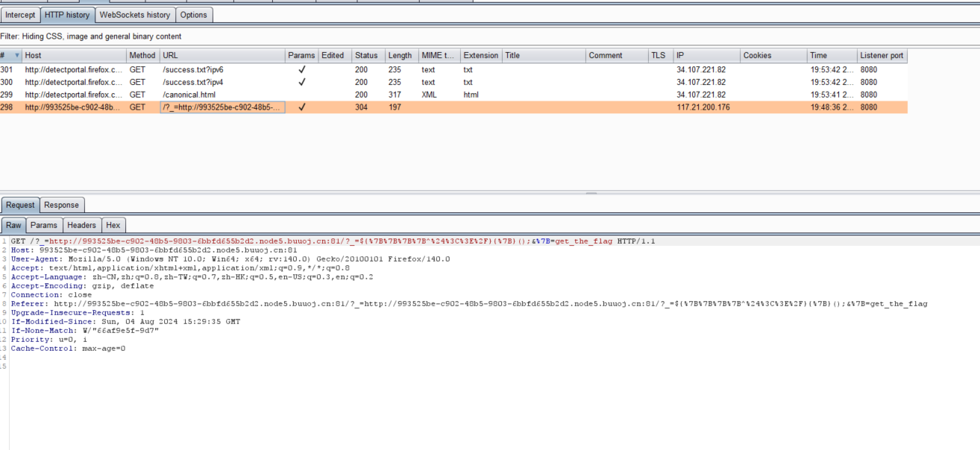Select request row 300 success.txt?ipv4
This screenshot has width=980, height=450.
(x=453, y=82)
